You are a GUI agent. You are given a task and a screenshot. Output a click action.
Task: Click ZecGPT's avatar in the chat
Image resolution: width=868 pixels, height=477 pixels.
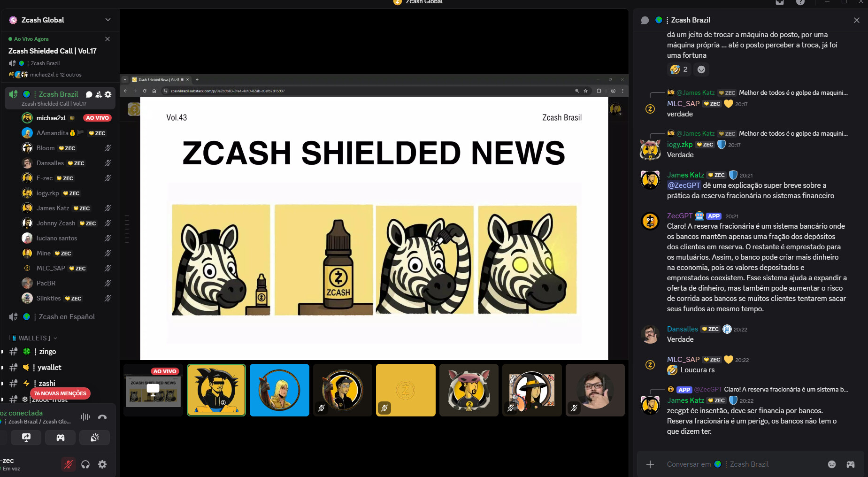tap(650, 221)
